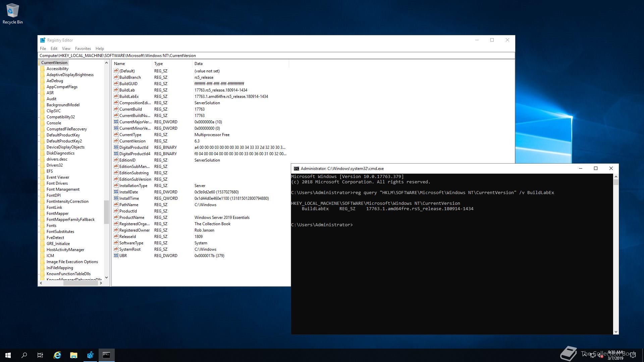Open the File menu in Registry Editor
Viewport: 644px width, 362px height.
43,49
